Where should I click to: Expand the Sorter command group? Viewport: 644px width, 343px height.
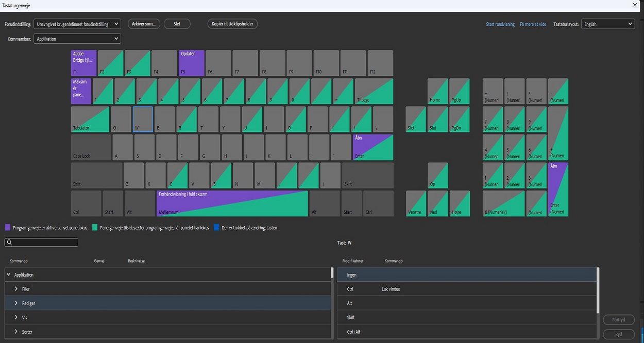(x=16, y=332)
